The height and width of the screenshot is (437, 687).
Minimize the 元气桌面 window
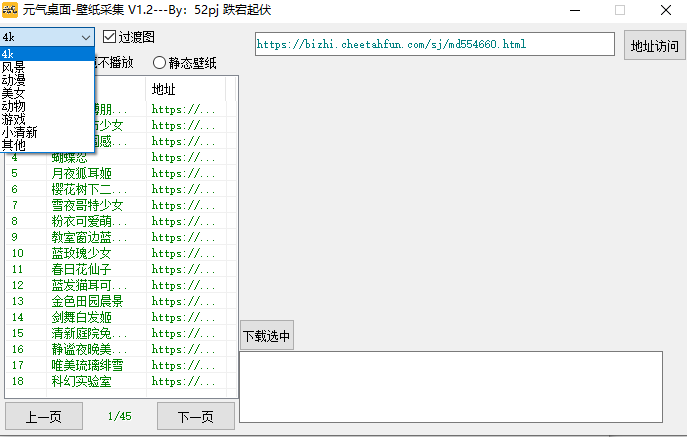coord(575,10)
